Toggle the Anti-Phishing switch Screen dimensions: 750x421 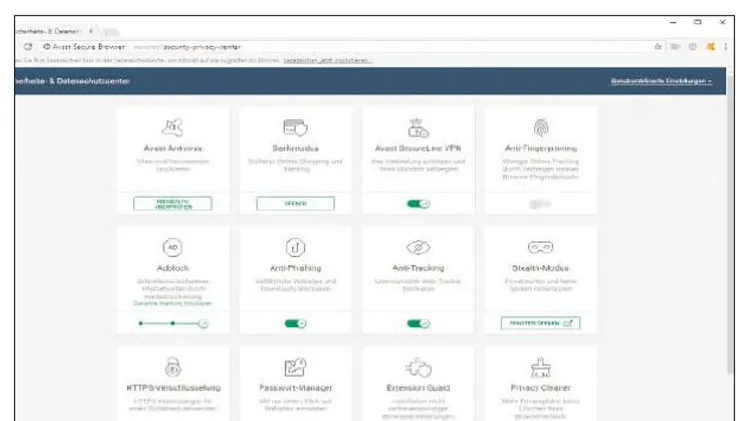coord(295,323)
